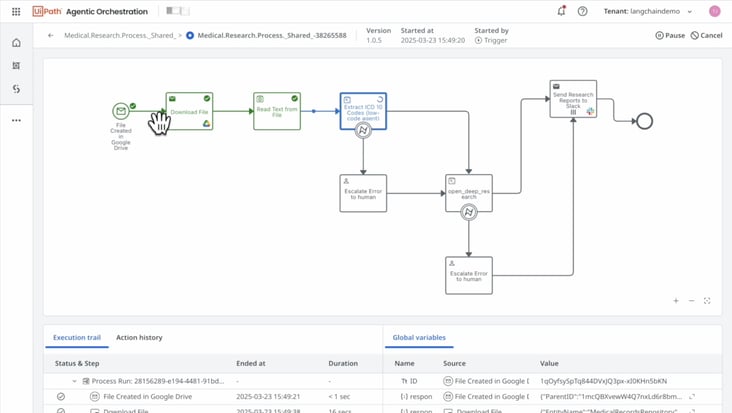
Task: Click the Value column header
Action: coord(549,363)
